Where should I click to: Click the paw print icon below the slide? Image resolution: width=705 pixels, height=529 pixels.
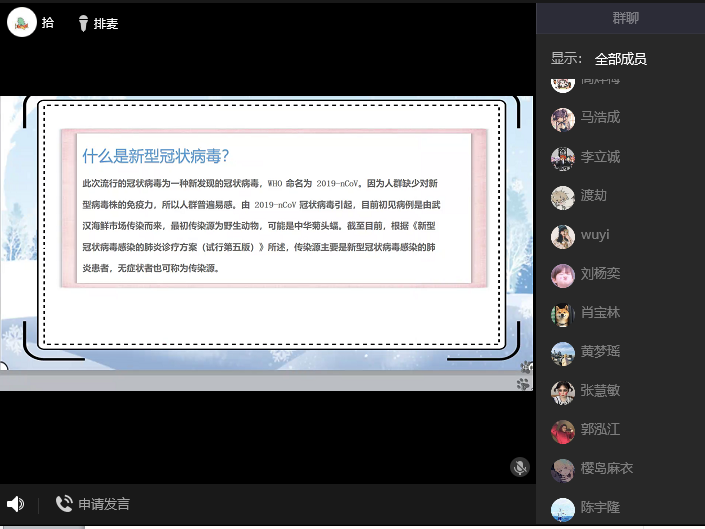pyautogui.click(x=523, y=384)
